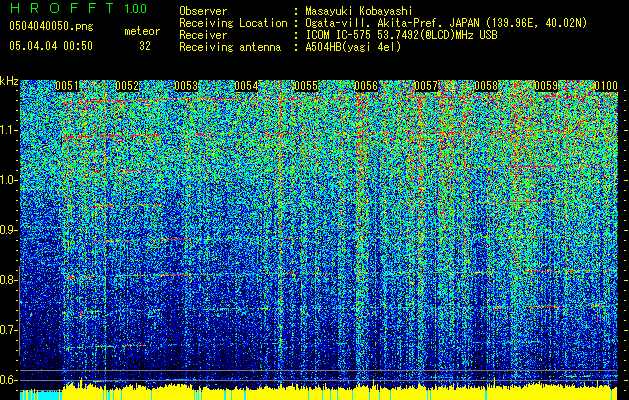Click time marker 0054
629x400 pixels.
point(246,86)
